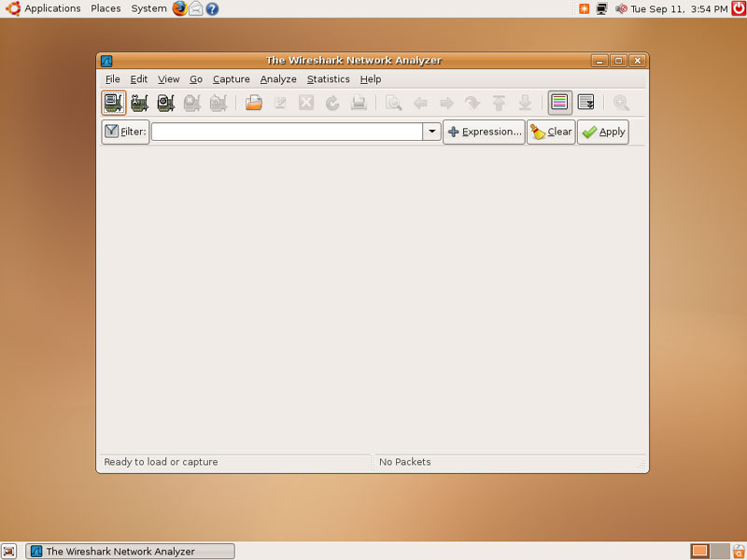This screenshot has height=560, width=747.
Task: Clear the display filter
Action: [551, 132]
